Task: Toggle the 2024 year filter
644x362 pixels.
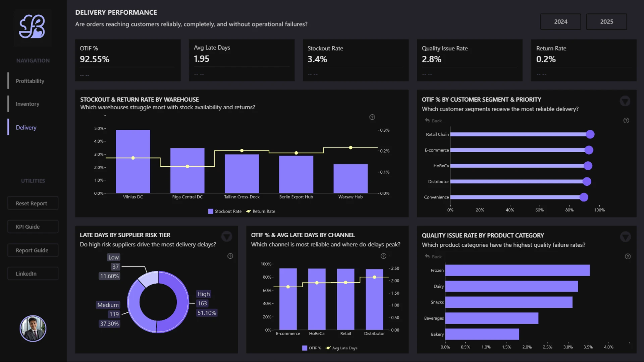Action: coord(560,21)
